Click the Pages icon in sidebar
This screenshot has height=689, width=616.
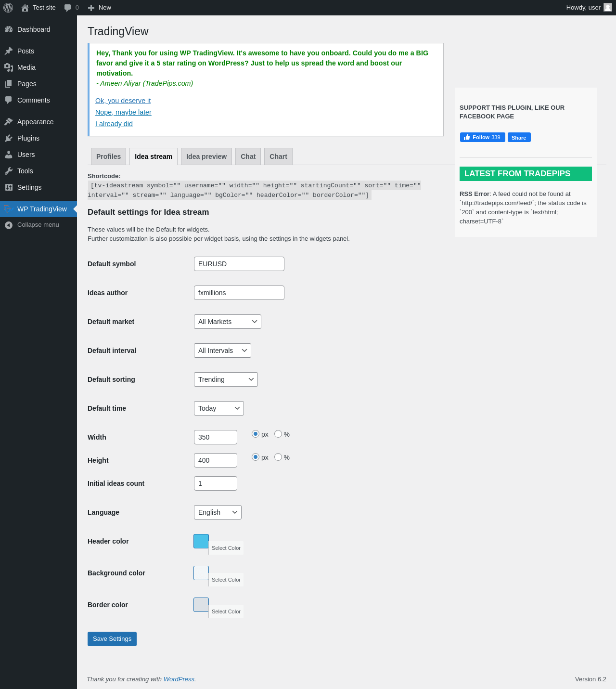9,84
